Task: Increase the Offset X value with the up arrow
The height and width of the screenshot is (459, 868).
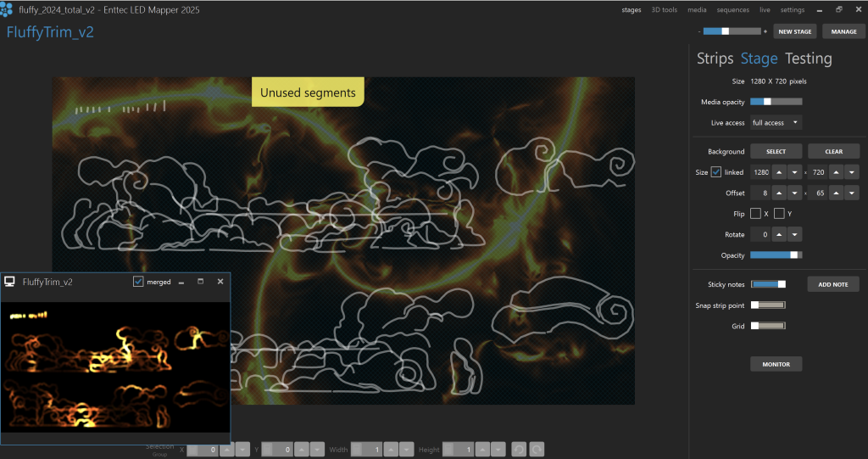Action: point(779,193)
